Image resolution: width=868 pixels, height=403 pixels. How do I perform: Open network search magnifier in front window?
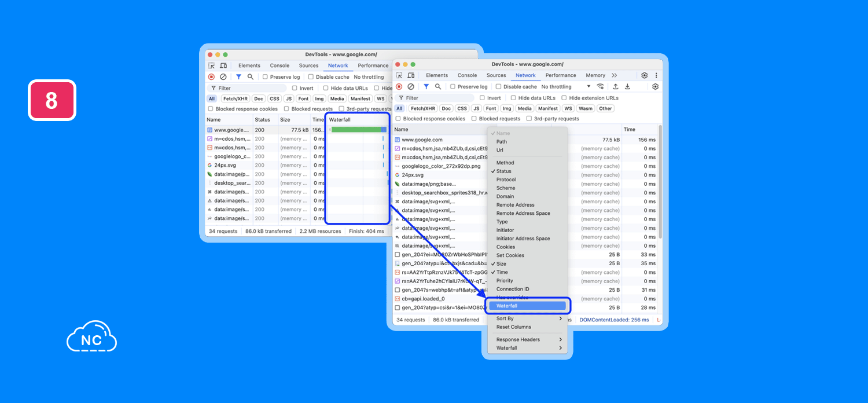tap(438, 87)
